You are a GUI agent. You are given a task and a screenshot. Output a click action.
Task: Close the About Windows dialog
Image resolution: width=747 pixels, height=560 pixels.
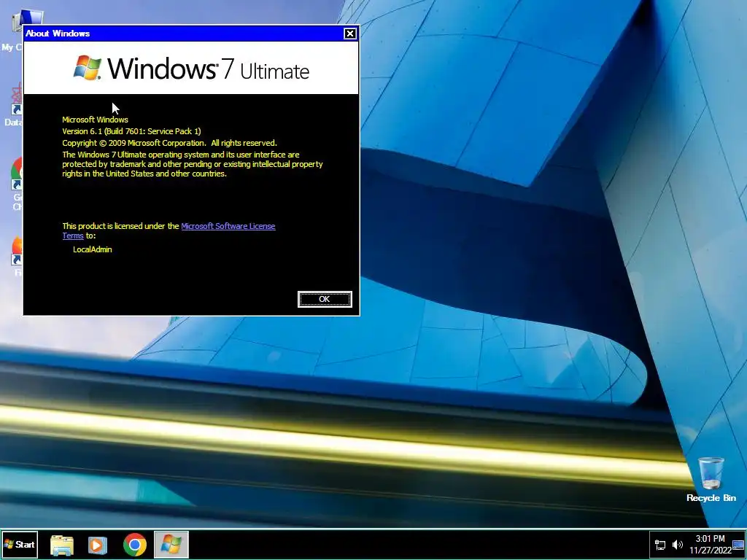pyautogui.click(x=349, y=34)
